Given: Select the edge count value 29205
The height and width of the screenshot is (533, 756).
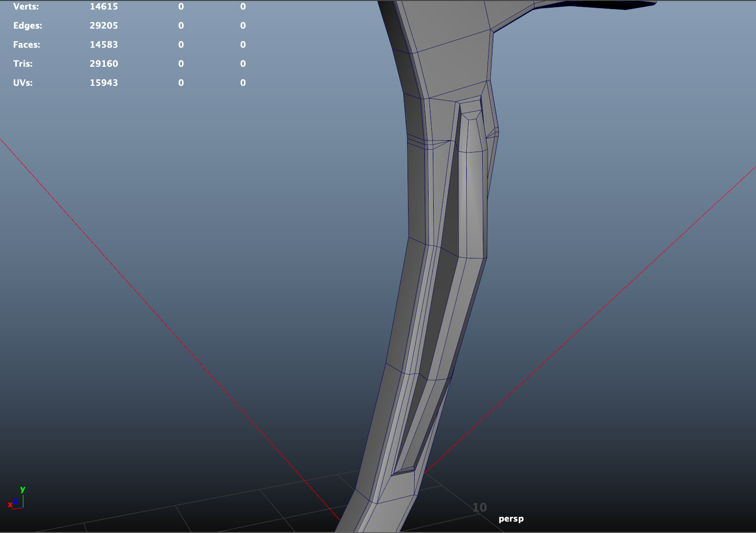Looking at the screenshot, I should tap(103, 26).
